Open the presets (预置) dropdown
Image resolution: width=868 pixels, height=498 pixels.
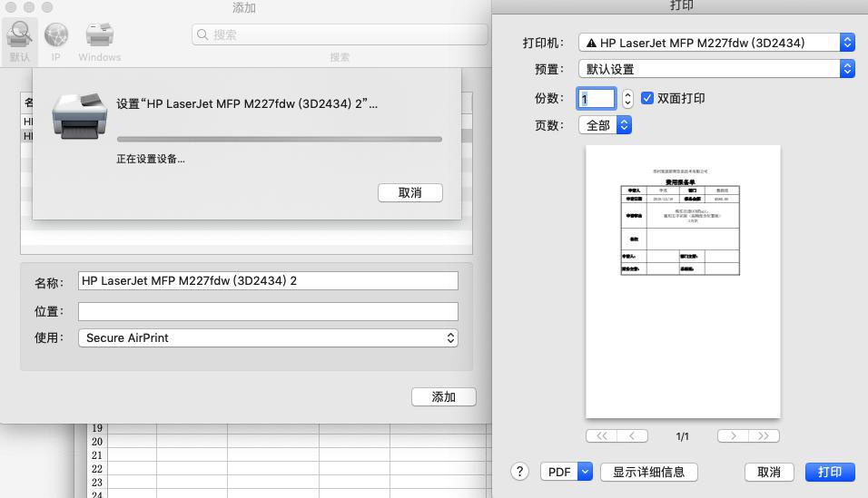point(717,69)
